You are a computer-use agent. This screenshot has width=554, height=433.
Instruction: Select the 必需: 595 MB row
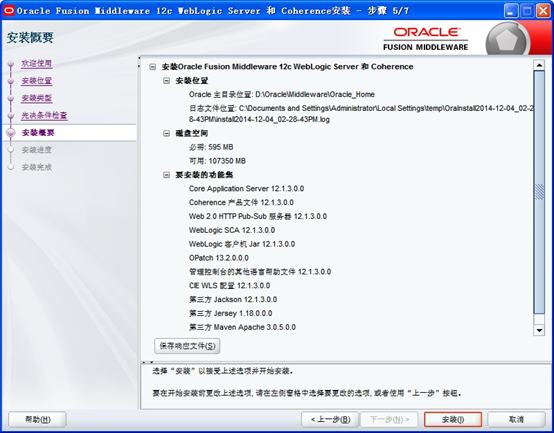point(211,147)
